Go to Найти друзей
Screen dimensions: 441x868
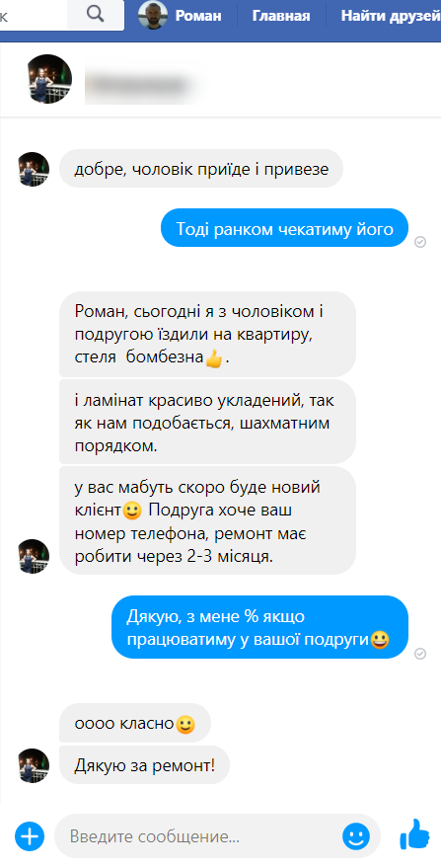point(391,16)
